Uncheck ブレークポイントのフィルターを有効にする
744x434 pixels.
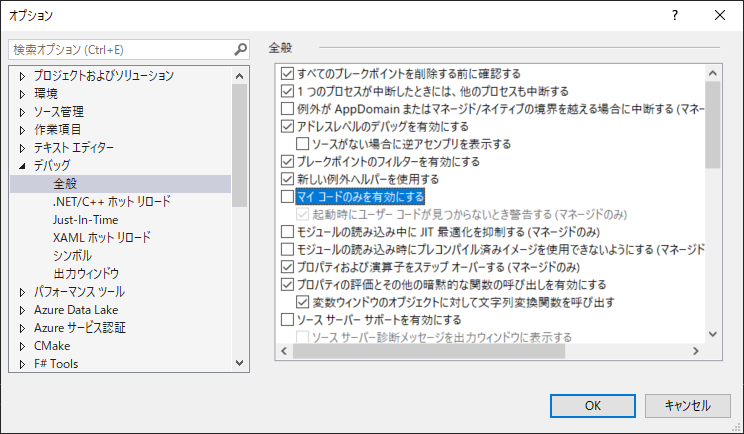point(288,161)
